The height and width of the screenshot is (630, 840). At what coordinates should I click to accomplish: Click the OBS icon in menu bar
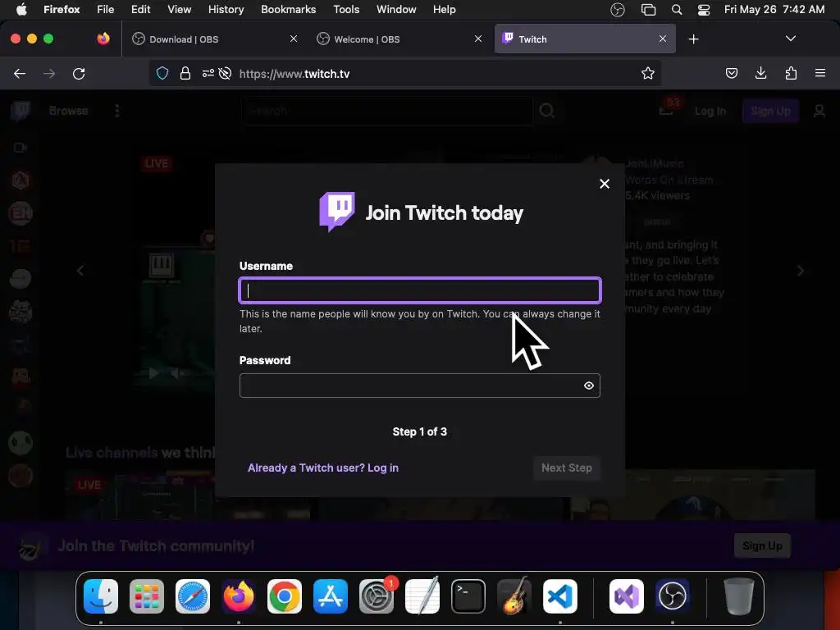point(618,10)
